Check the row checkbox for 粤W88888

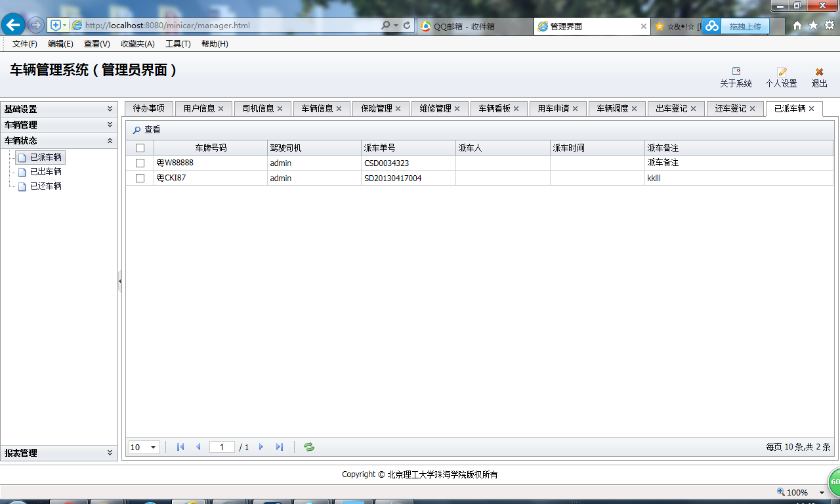tap(139, 163)
